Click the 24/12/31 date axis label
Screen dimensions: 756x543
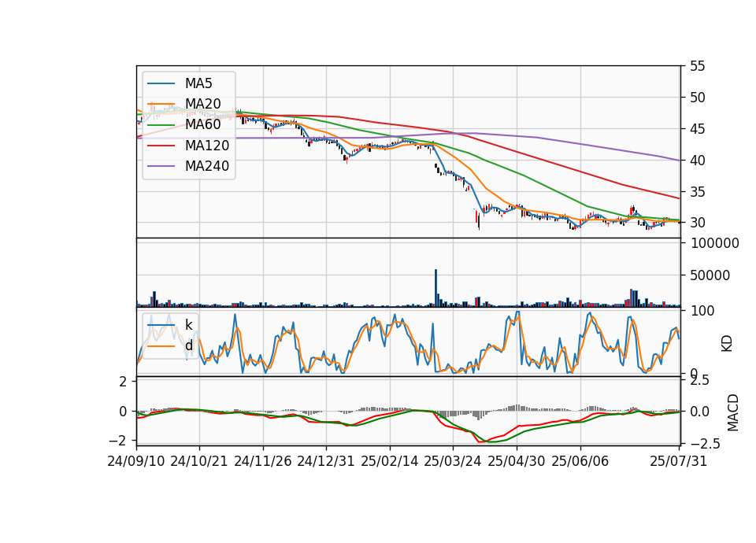(x=326, y=461)
